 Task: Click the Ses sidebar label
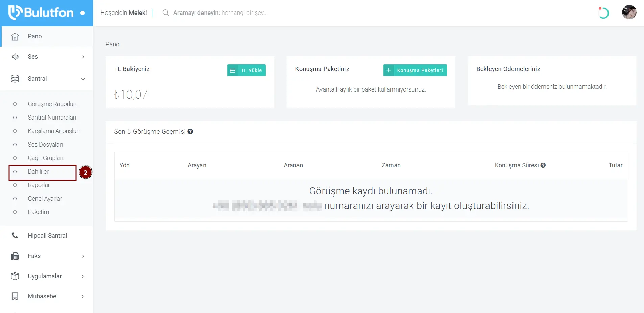(33, 57)
